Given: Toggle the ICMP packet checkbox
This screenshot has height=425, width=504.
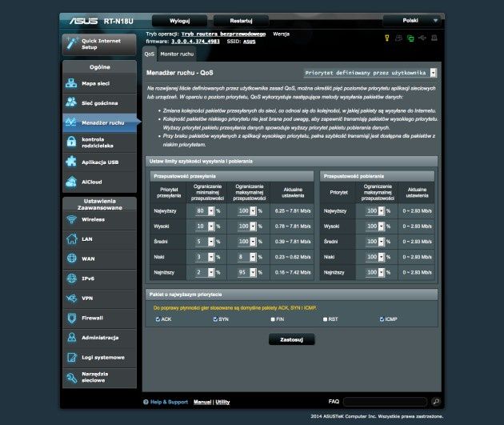Looking at the screenshot, I should (x=382, y=319).
